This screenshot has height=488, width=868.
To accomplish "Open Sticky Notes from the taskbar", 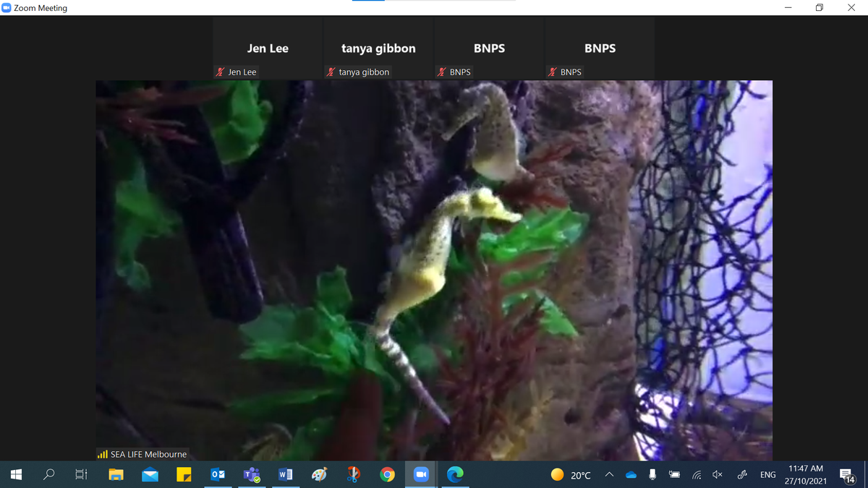I will 184,475.
